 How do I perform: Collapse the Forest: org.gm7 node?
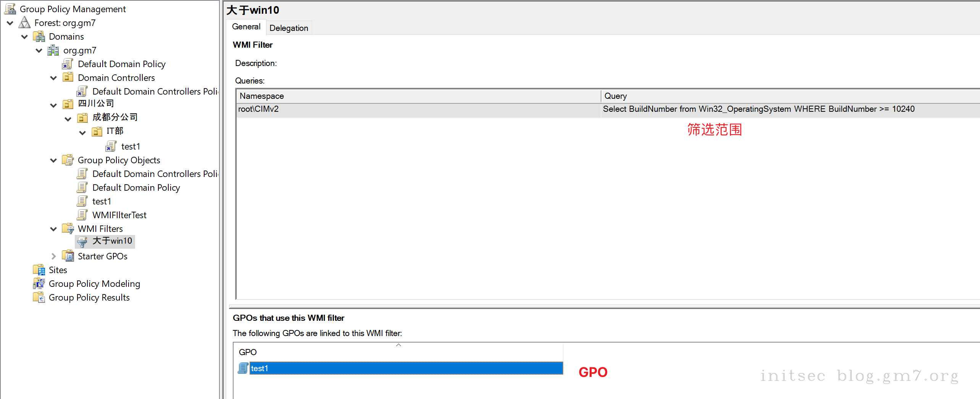(x=10, y=23)
